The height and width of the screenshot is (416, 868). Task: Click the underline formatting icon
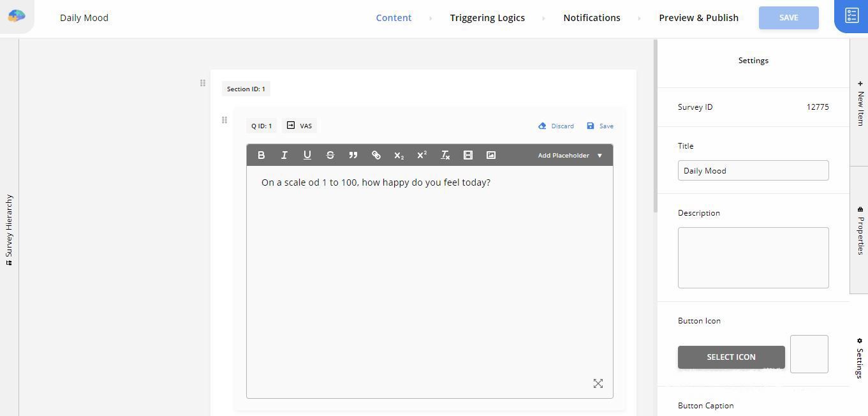coord(307,155)
